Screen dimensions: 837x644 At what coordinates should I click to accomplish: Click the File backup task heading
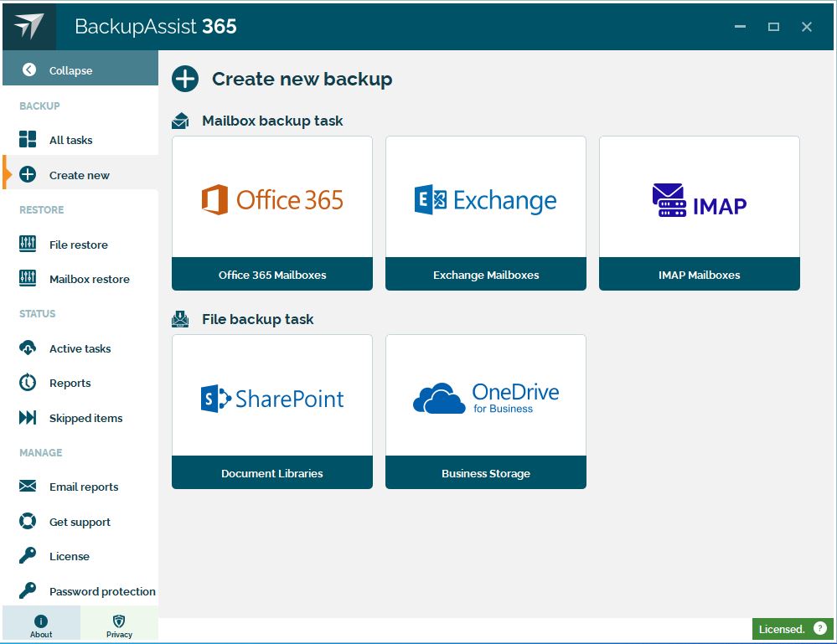pos(258,319)
